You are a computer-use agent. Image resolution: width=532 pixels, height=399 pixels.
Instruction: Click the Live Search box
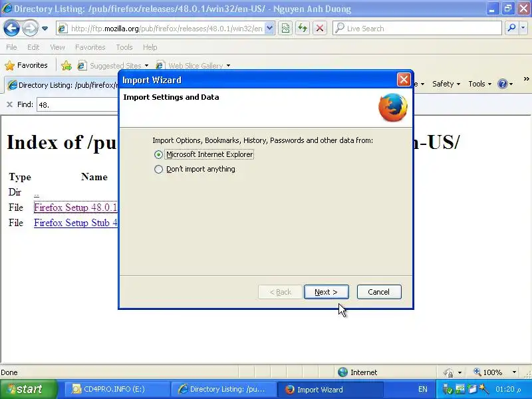[x=417, y=29]
